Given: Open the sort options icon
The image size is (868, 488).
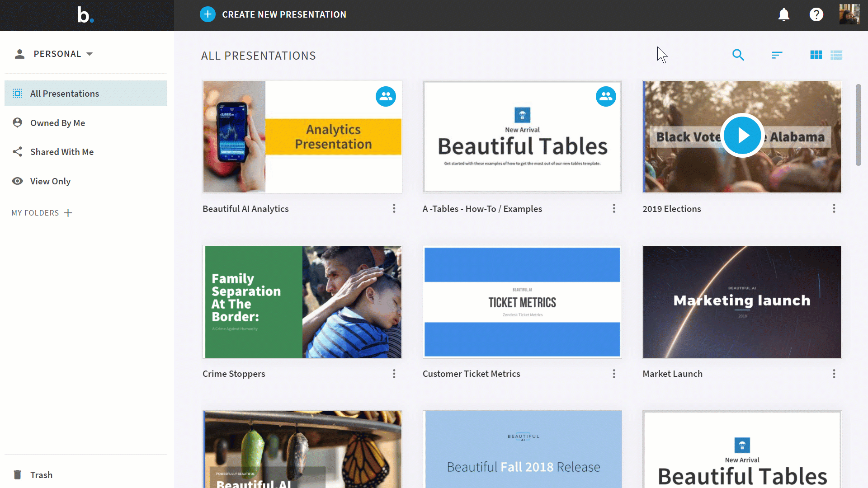Looking at the screenshot, I should click(777, 55).
